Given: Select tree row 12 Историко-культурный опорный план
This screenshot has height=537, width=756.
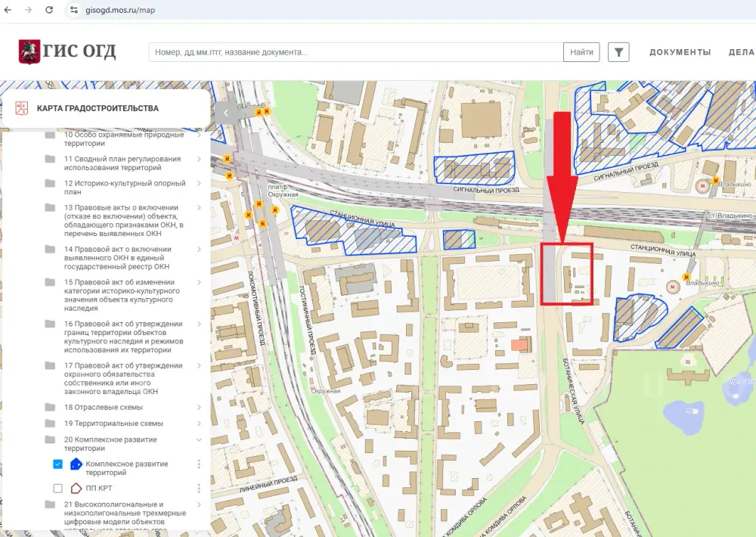Looking at the screenshot, I should tap(125, 188).
